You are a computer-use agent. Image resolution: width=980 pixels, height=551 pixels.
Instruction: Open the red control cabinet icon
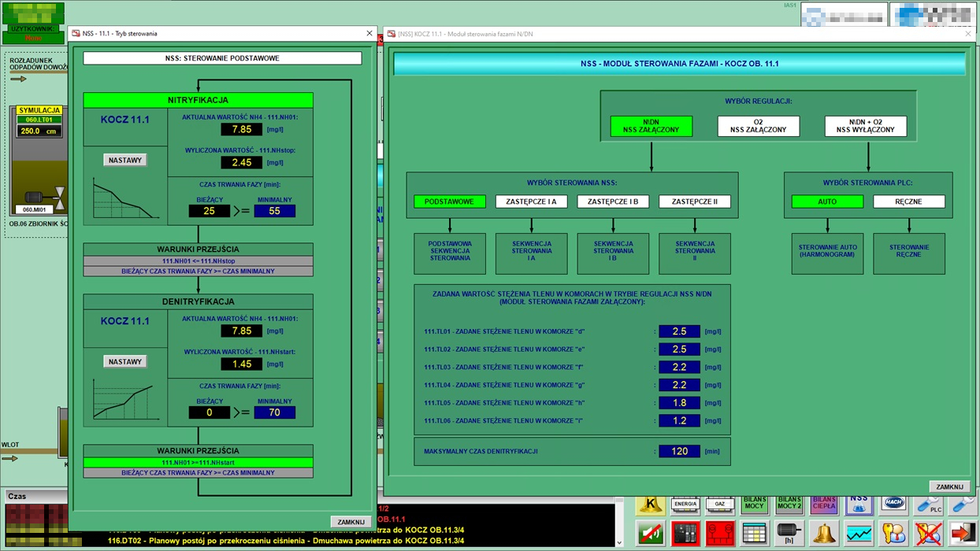click(685, 533)
